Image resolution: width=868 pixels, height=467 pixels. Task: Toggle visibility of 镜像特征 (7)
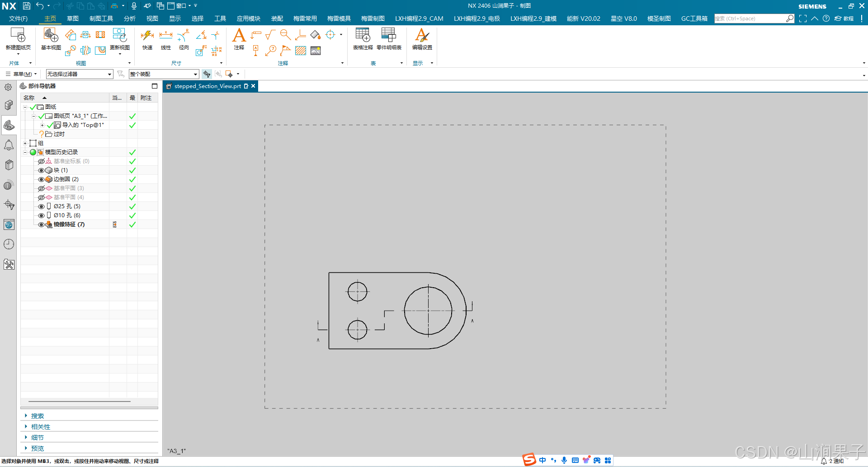41,224
